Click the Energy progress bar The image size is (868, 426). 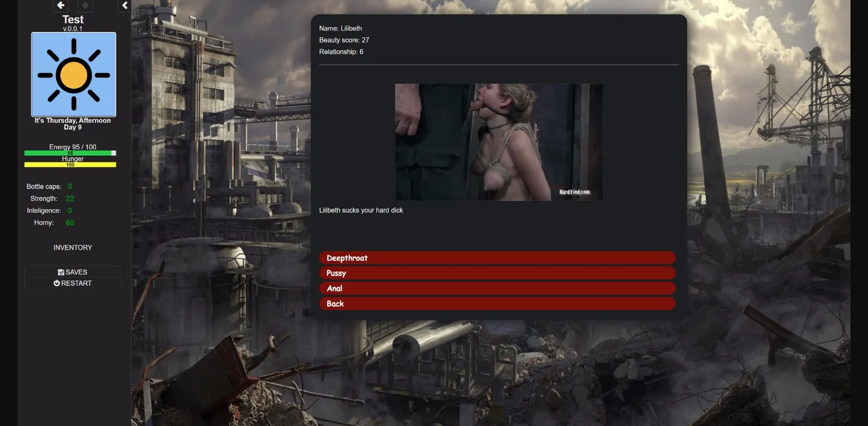tap(70, 153)
